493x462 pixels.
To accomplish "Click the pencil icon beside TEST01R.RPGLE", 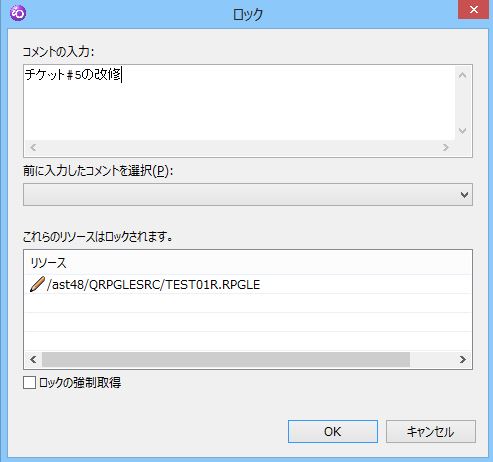I will coord(37,284).
